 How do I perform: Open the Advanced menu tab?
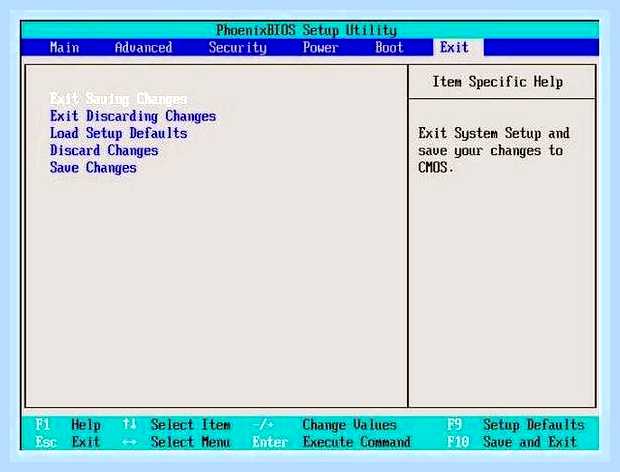pyautogui.click(x=144, y=47)
